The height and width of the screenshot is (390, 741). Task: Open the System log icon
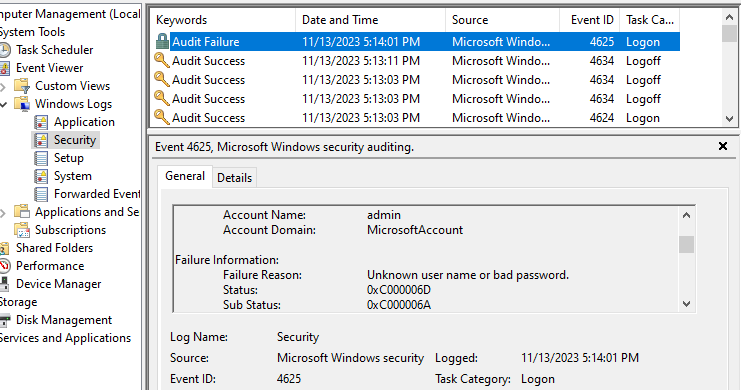(x=41, y=176)
